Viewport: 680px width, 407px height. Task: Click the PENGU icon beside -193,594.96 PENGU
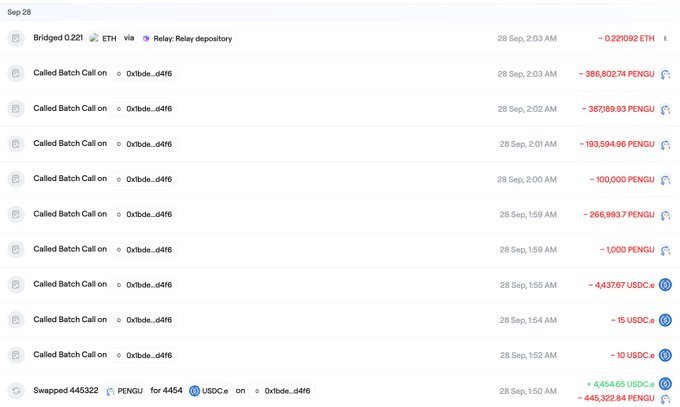coord(665,144)
